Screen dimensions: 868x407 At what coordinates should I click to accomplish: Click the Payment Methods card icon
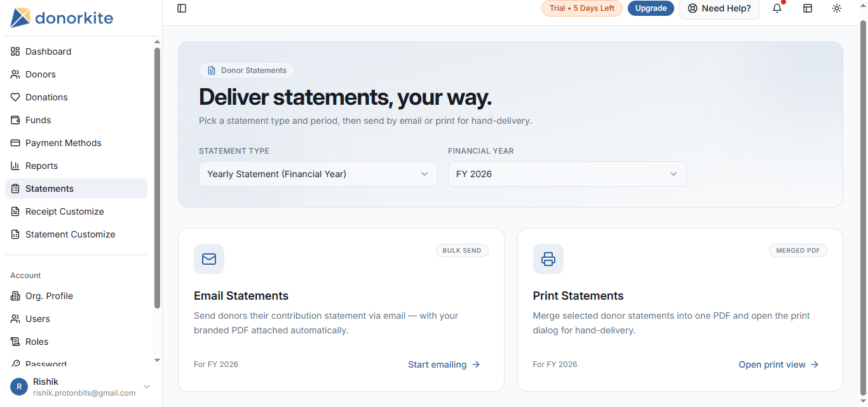click(x=15, y=143)
